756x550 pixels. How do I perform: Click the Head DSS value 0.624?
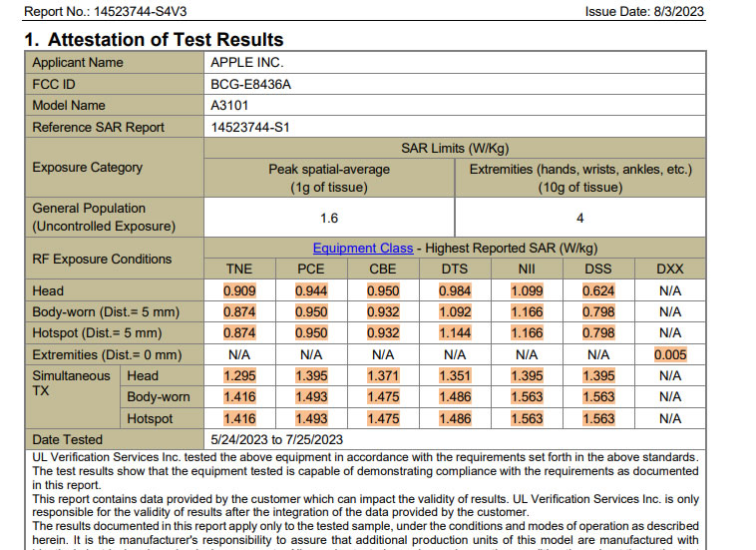coord(598,291)
